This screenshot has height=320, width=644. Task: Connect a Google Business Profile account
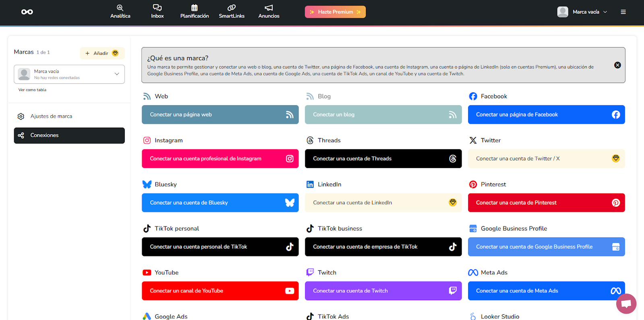(x=546, y=247)
